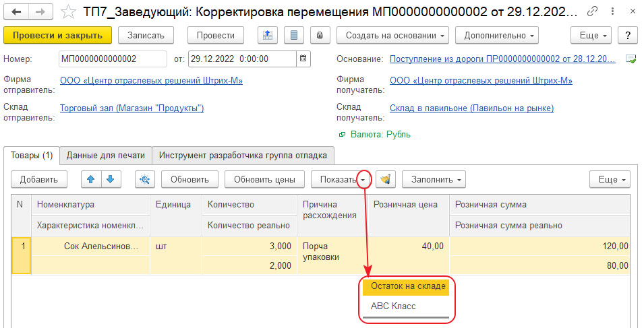Open the Дополнительно menu
The image size is (644, 328).
[496, 36]
